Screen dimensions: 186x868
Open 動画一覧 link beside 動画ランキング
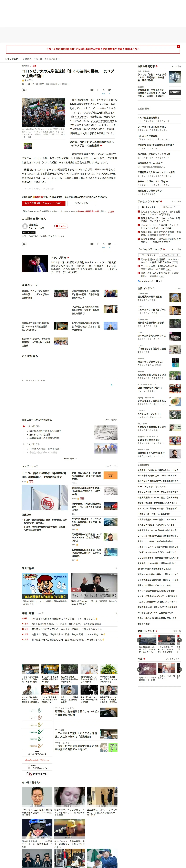pos(177,631)
